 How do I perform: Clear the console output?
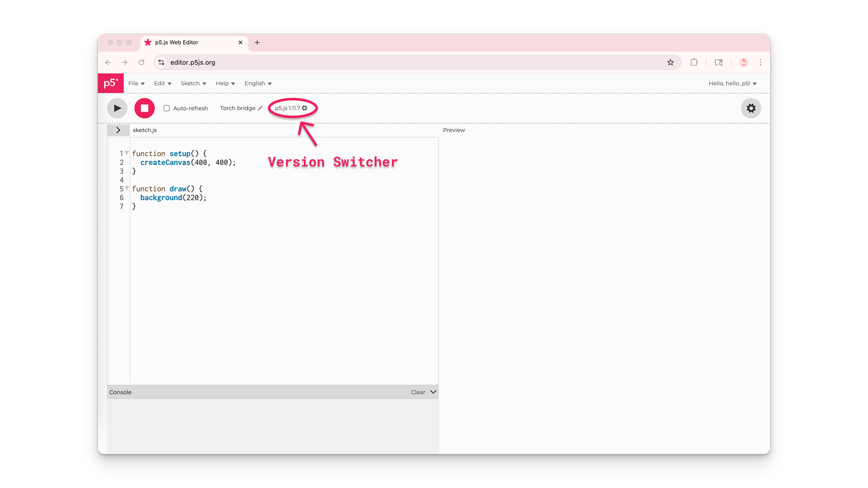coord(418,392)
